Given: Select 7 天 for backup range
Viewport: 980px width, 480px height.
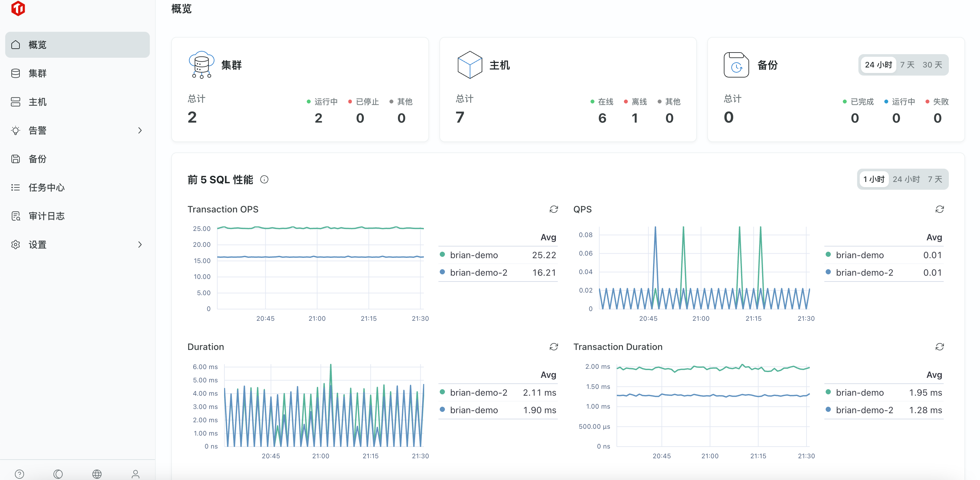Looking at the screenshot, I should (907, 65).
